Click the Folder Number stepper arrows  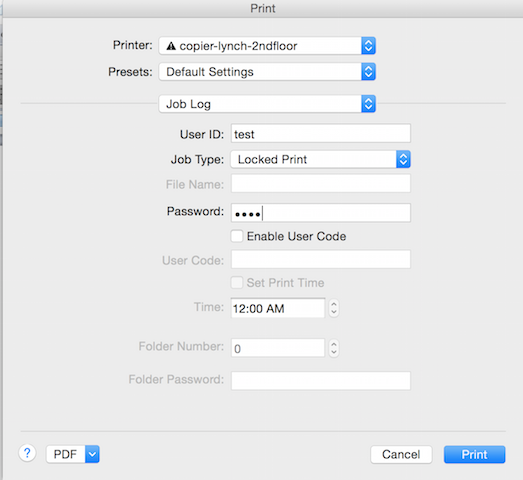(334, 348)
